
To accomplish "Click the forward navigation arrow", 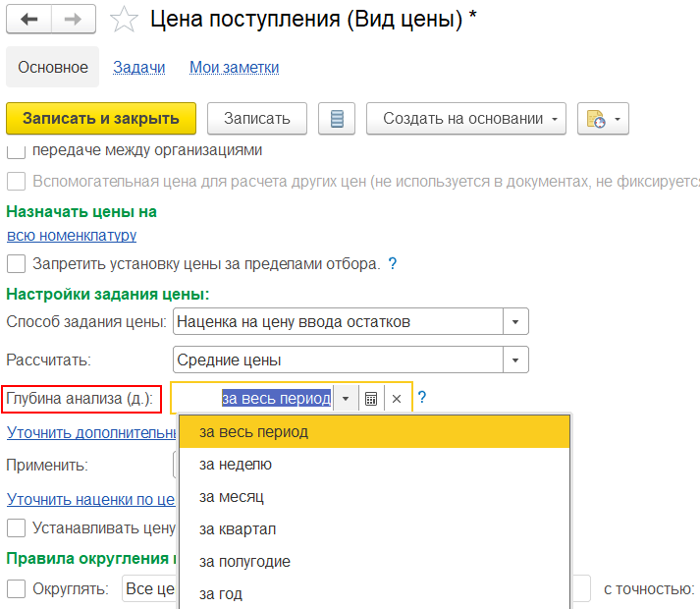I will [x=74, y=20].
